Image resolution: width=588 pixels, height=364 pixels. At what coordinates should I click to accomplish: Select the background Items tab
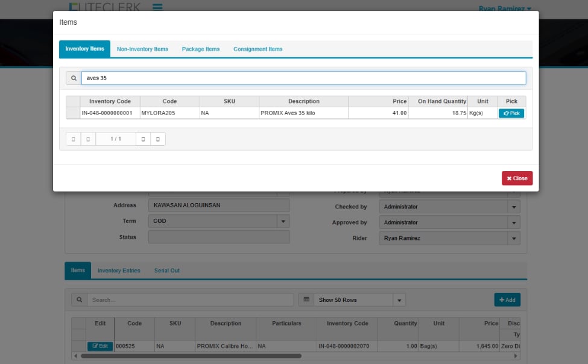(78, 270)
